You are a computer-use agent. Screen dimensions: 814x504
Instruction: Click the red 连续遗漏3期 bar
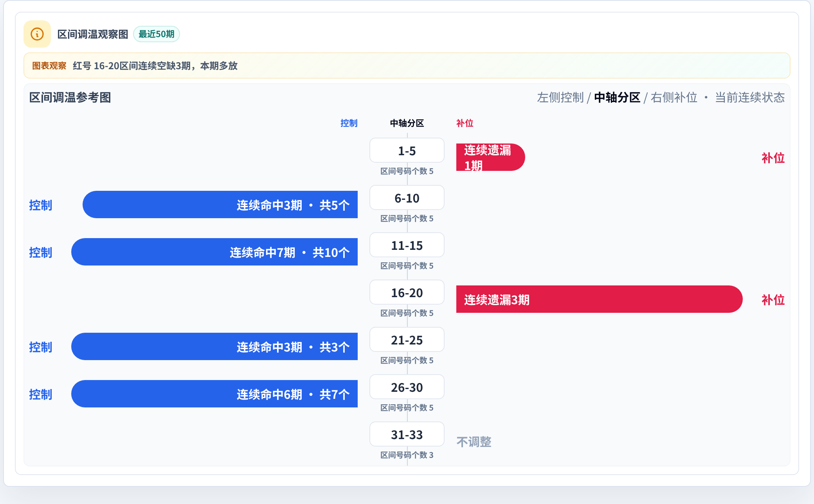coord(599,299)
